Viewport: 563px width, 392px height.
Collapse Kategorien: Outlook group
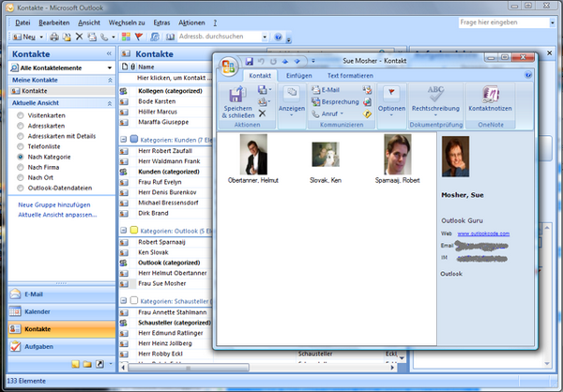124,231
